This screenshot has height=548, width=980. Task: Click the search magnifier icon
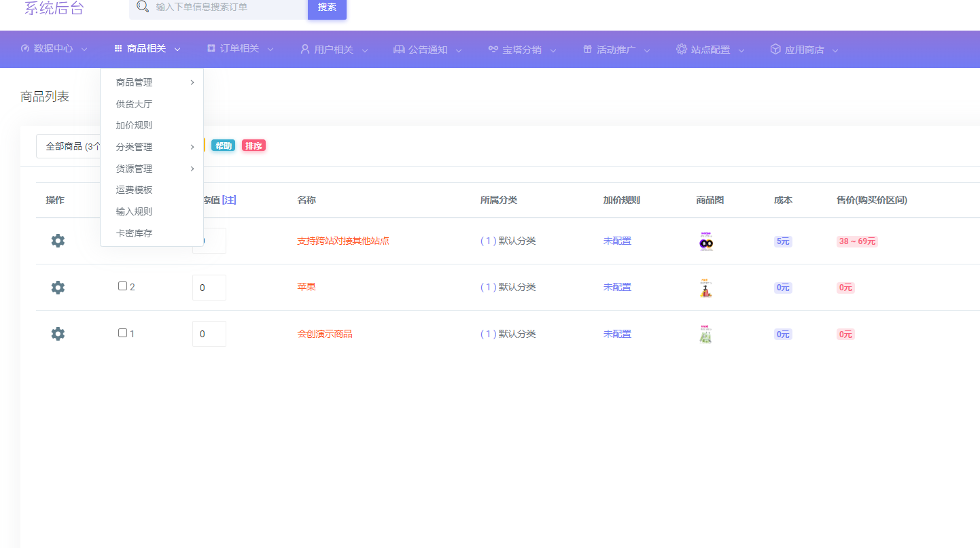click(142, 7)
